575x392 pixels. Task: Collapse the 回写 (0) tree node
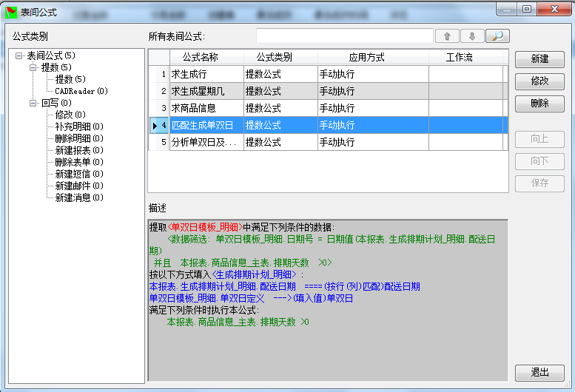(x=33, y=103)
